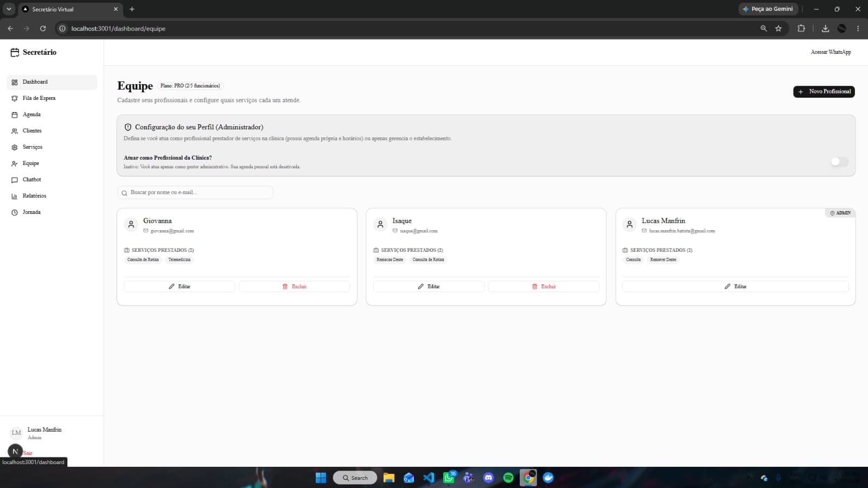
Task: Open Relatórios in the sidebar
Action: pyautogui.click(x=52, y=196)
